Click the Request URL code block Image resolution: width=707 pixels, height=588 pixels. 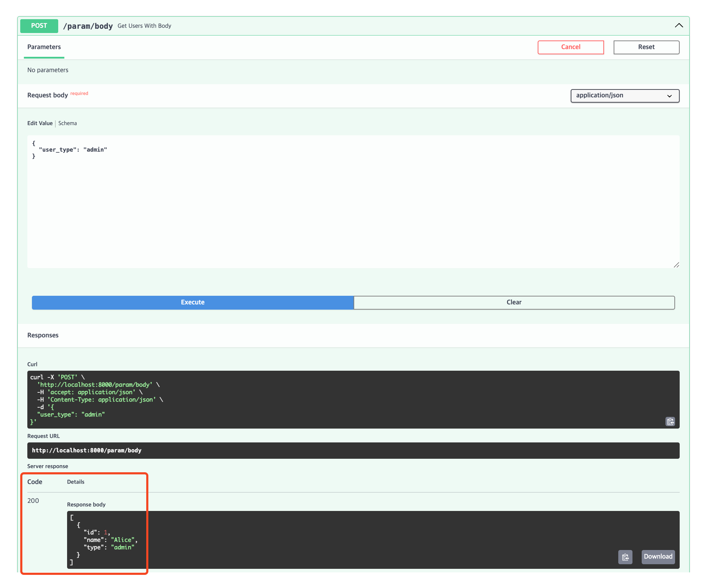pos(353,450)
